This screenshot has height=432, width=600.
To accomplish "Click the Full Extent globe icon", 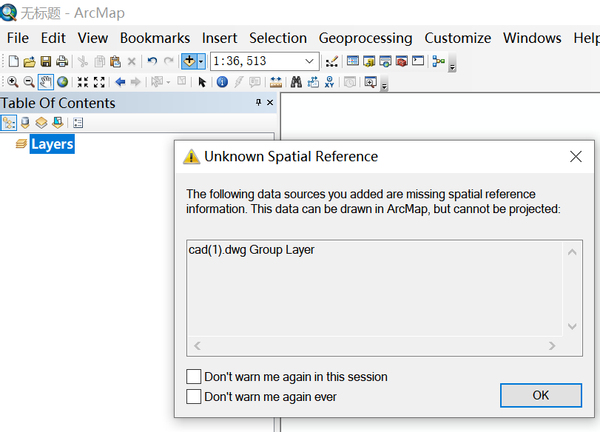I will click(62, 82).
